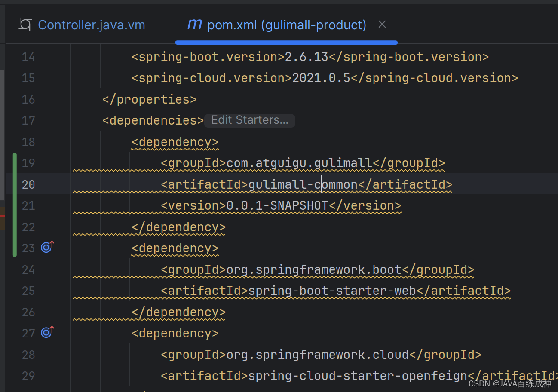Close the pom.xml (gulimall-product) tab
Image resolution: width=558 pixels, height=392 pixels.
coord(382,24)
